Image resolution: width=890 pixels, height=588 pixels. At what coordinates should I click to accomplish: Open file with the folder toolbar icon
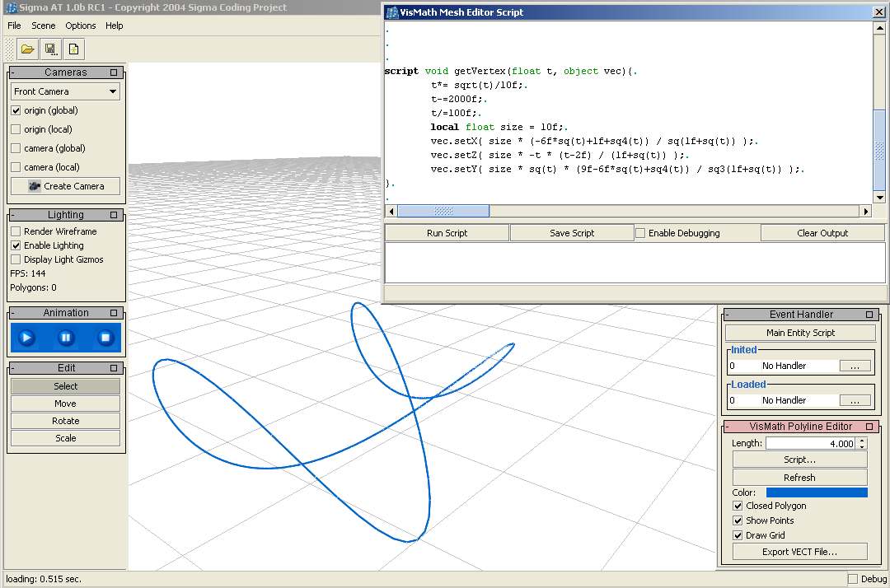pyautogui.click(x=27, y=49)
